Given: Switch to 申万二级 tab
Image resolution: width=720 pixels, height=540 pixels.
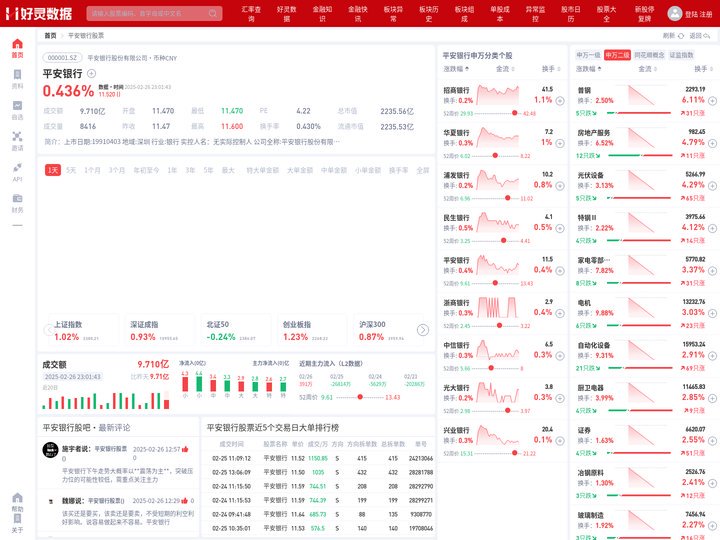Looking at the screenshot, I should click(617, 55).
